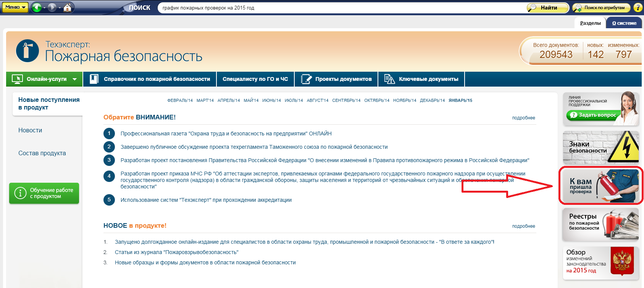Switch to the О системе tab
Viewport: 644px width, 288px height.
tap(624, 23)
